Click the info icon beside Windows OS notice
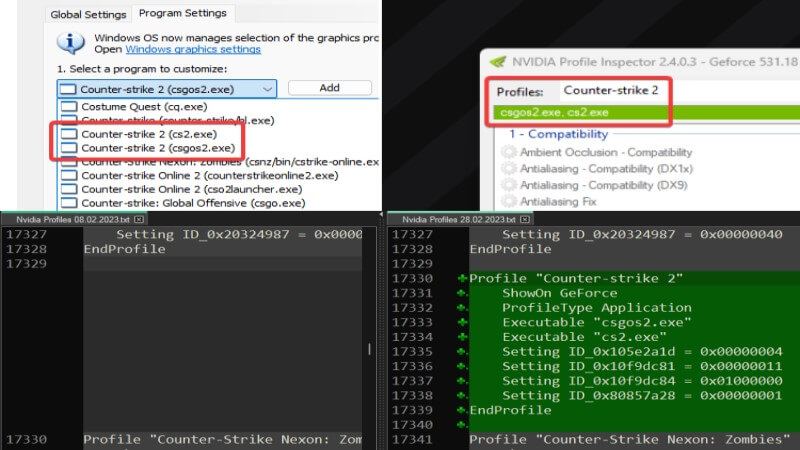Image resolution: width=800 pixels, height=450 pixels. tap(70, 43)
